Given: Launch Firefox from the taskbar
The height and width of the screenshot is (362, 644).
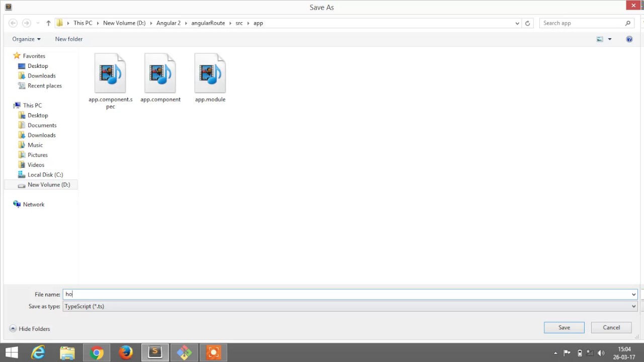Looking at the screenshot, I should pos(126,353).
